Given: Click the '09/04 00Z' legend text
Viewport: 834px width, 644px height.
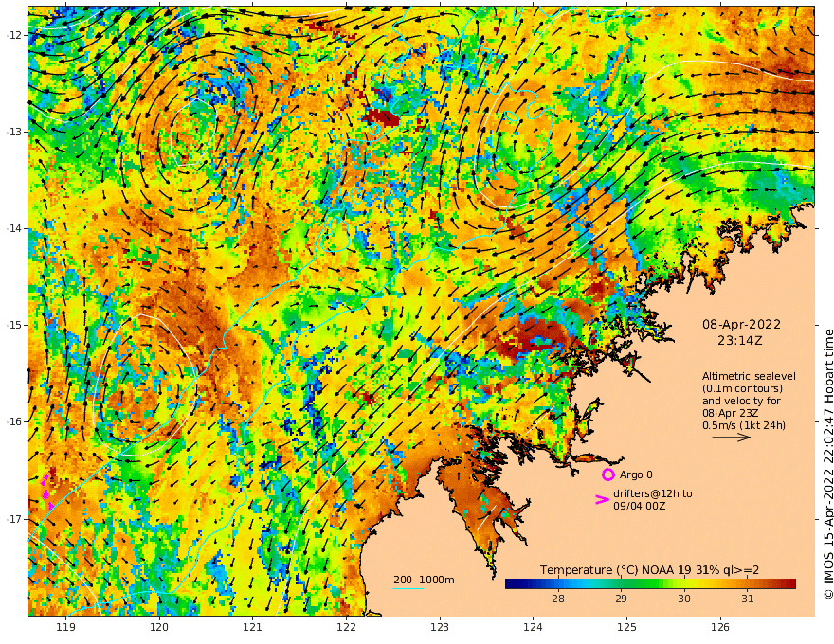Looking at the screenshot, I should [640, 506].
